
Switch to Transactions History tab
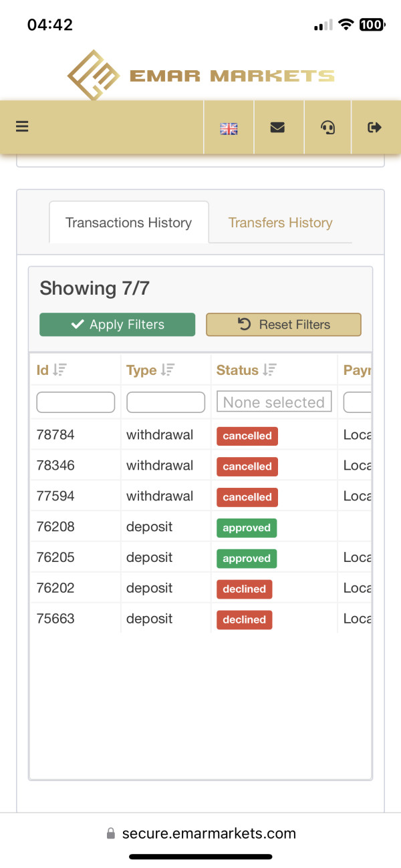[128, 223]
